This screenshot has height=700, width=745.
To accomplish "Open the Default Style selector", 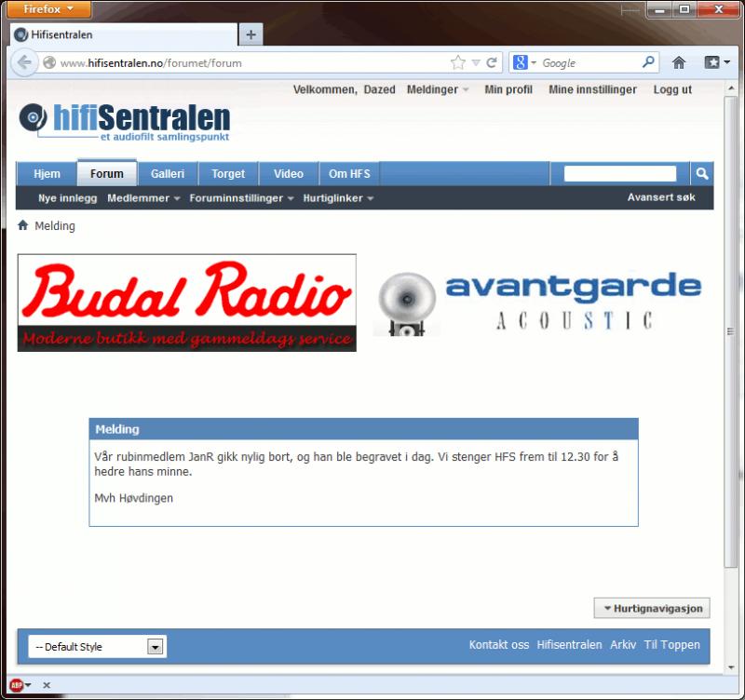I will click(98, 646).
